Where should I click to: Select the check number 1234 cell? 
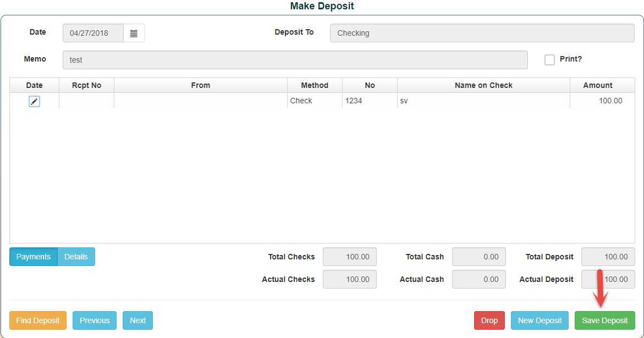click(x=369, y=101)
